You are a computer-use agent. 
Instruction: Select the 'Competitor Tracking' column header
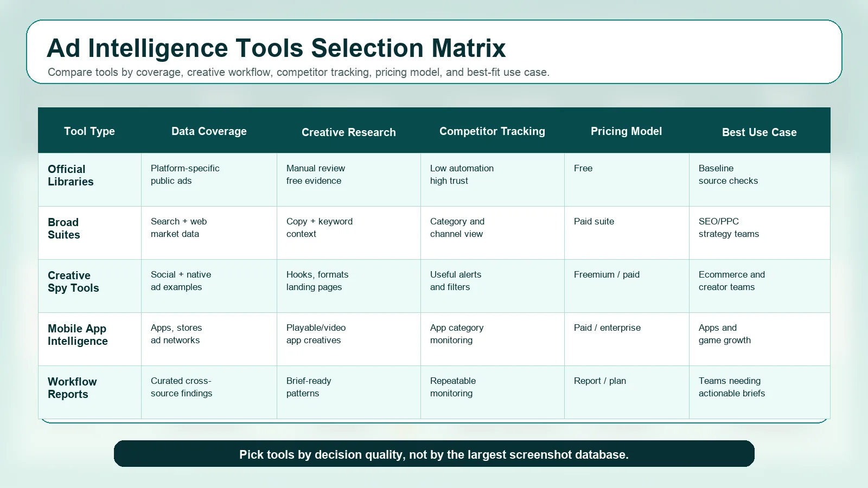point(492,131)
